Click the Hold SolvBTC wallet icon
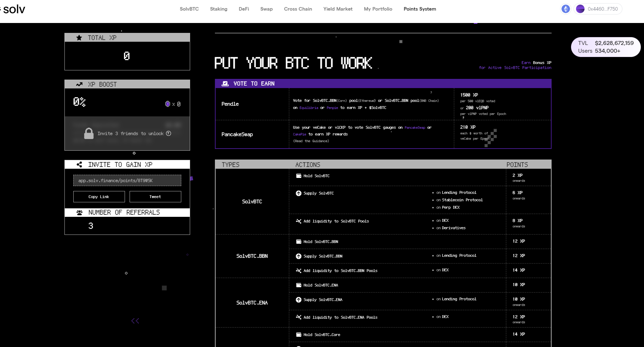This screenshot has width=644, height=347. coord(298,176)
